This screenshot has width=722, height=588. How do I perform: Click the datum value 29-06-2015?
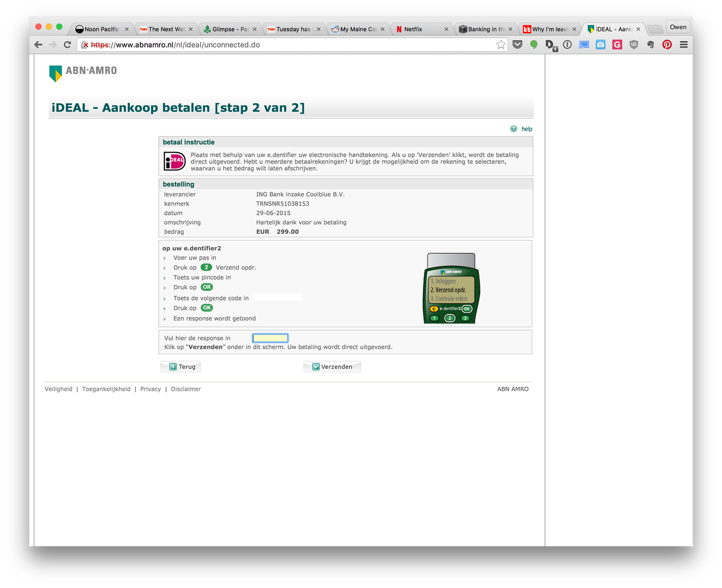[273, 213]
